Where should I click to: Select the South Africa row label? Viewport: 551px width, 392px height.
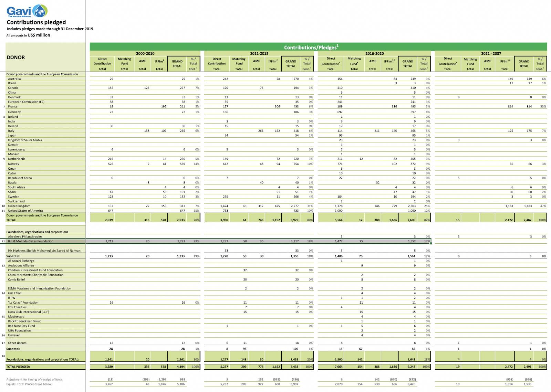(17, 187)
